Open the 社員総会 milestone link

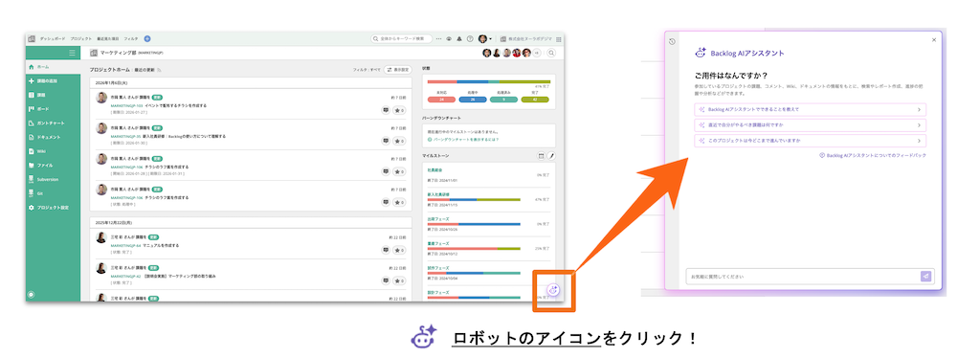pos(435,170)
